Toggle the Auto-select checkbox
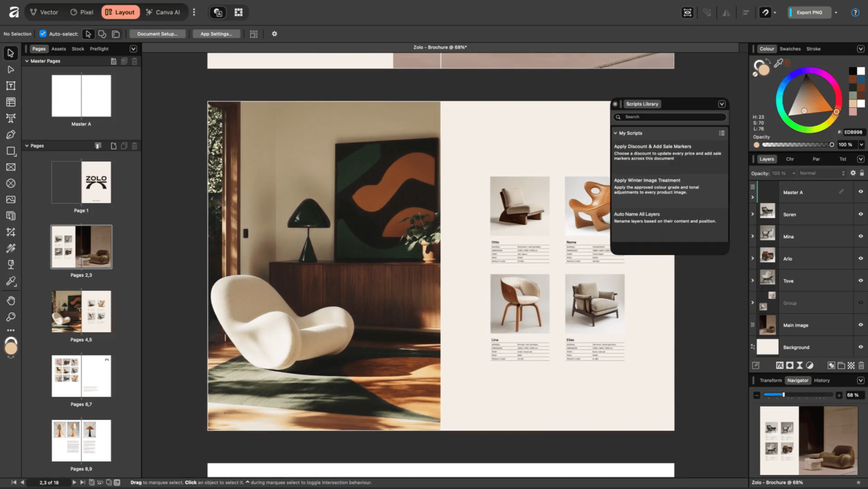 coord(43,34)
